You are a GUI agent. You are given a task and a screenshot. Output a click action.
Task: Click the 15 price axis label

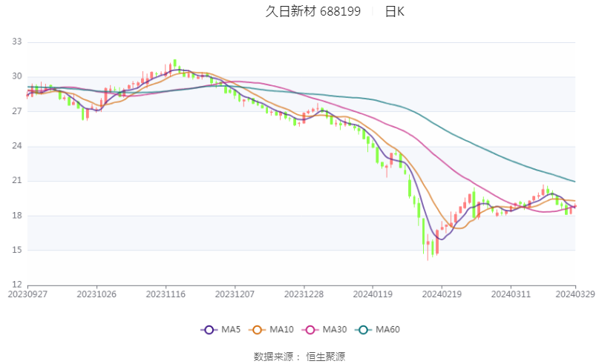tap(17, 251)
